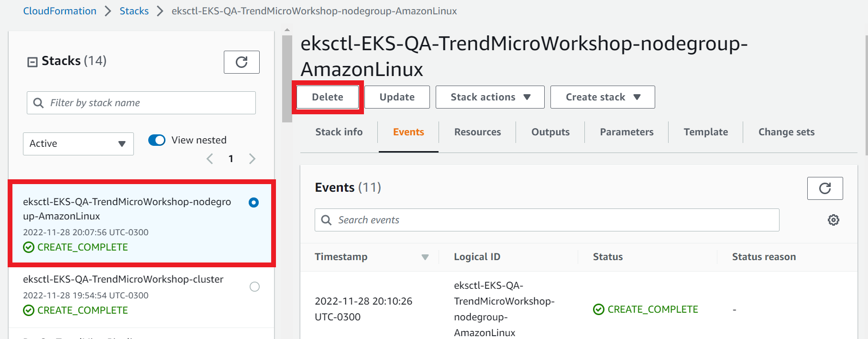Image resolution: width=868 pixels, height=339 pixels.
Task: Collapse the Stacks panel icon
Action: [33, 62]
